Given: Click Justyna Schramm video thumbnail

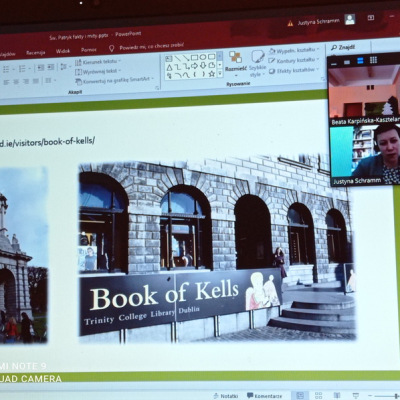Looking at the screenshot, I should pyautogui.click(x=365, y=154).
